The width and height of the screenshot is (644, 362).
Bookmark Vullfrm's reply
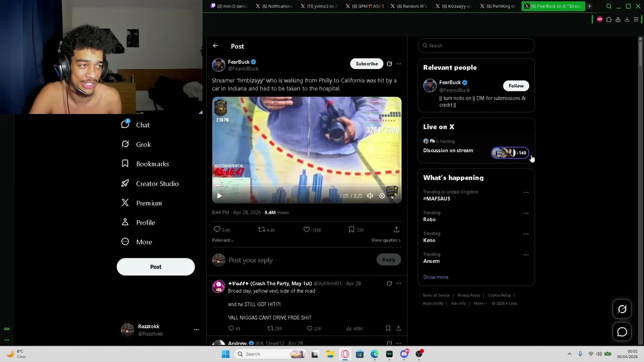point(388,328)
